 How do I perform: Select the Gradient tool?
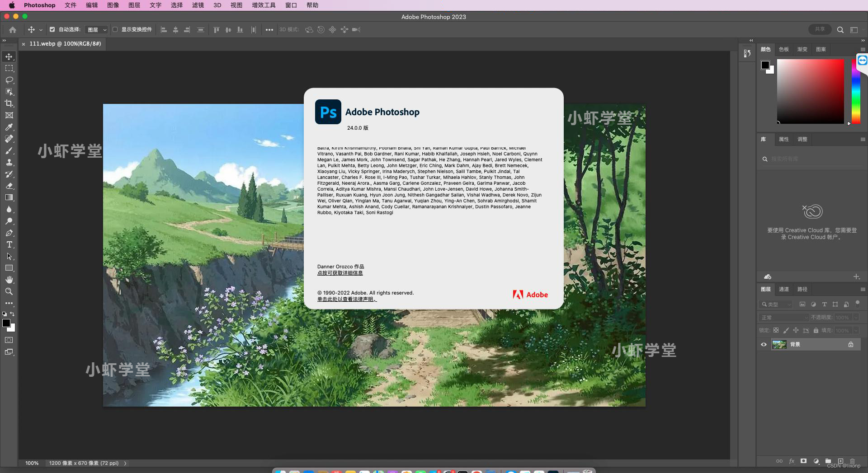(x=9, y=197)
